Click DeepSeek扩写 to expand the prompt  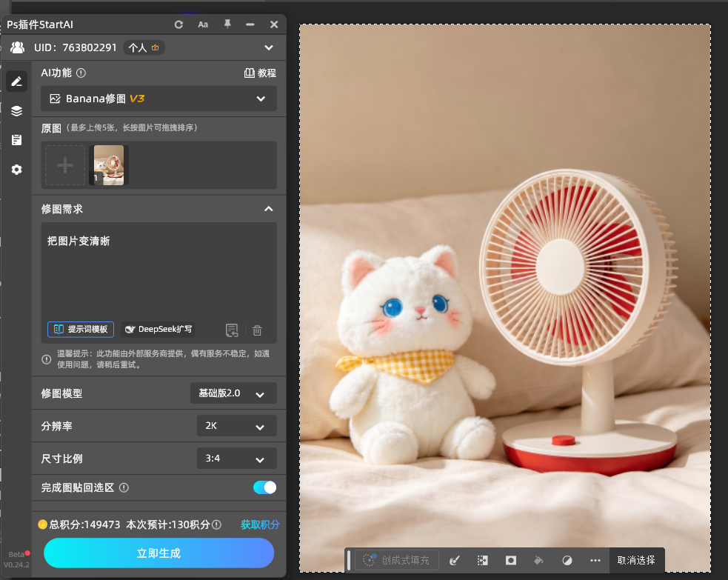tap(158, 329)
